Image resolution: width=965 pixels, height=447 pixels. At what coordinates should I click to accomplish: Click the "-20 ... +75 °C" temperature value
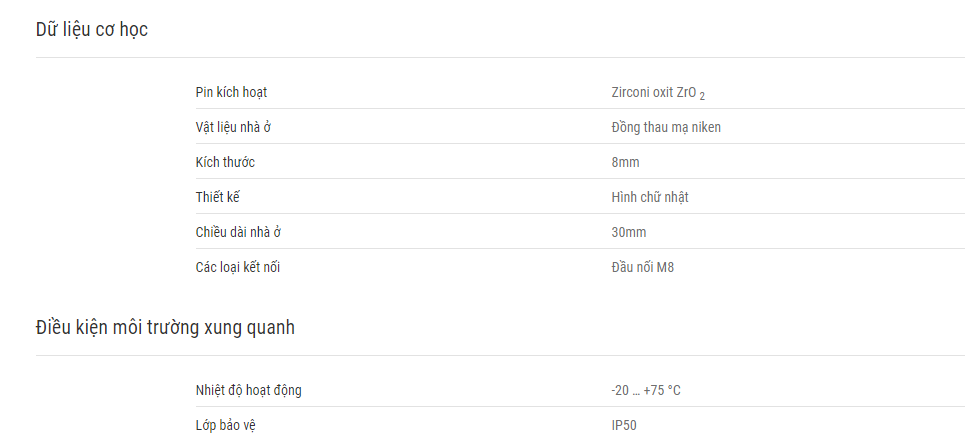646,390
